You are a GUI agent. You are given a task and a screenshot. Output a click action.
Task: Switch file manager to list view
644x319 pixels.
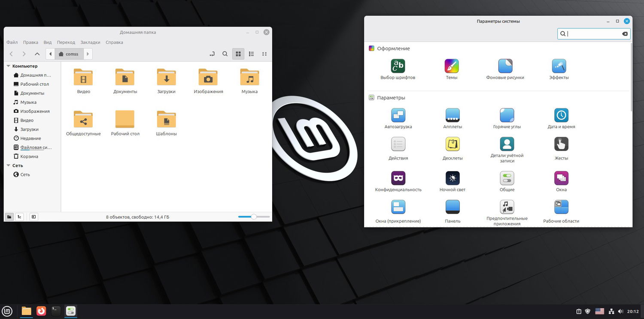(251, 54)
